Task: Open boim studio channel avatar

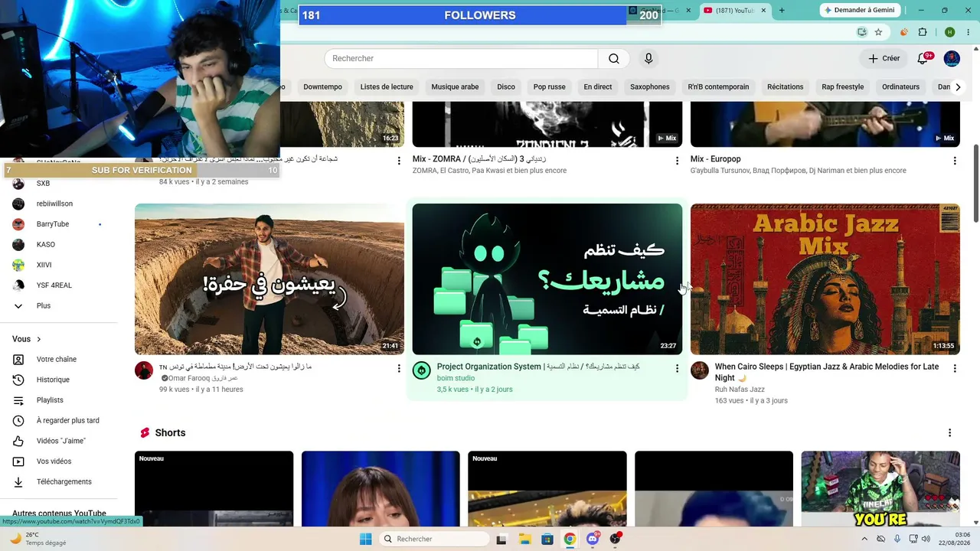Action: click(422, 370)
